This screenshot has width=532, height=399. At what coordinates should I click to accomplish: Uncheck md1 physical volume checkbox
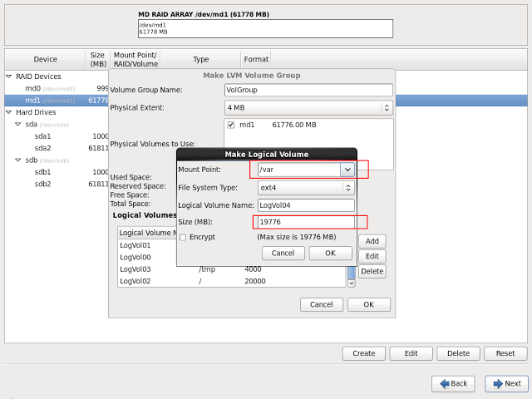click(x=231, y=125)
